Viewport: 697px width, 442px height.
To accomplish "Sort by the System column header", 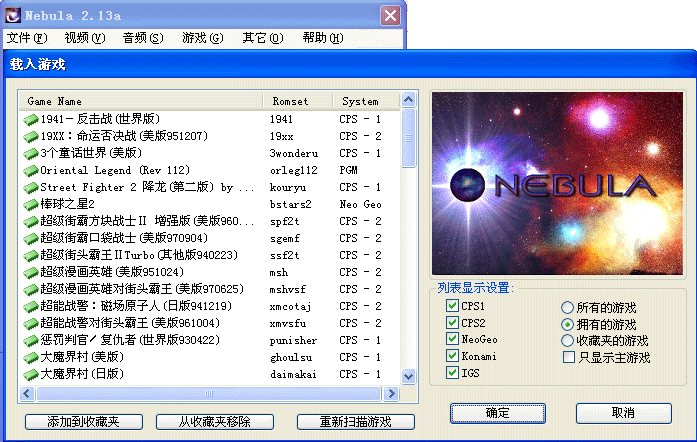I will pos(366,101).
